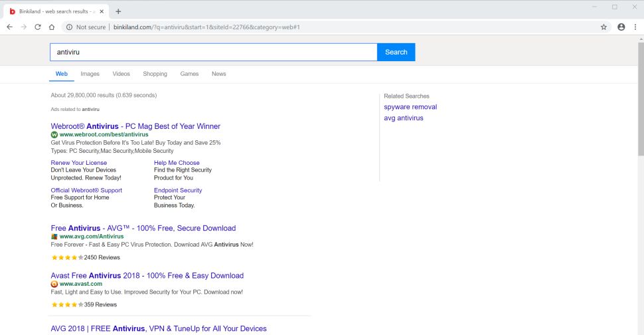This screenshot has width=644, height=335.
Task: Click the page vertical scrollbar thumb
Action: click(x=641, y=98)
